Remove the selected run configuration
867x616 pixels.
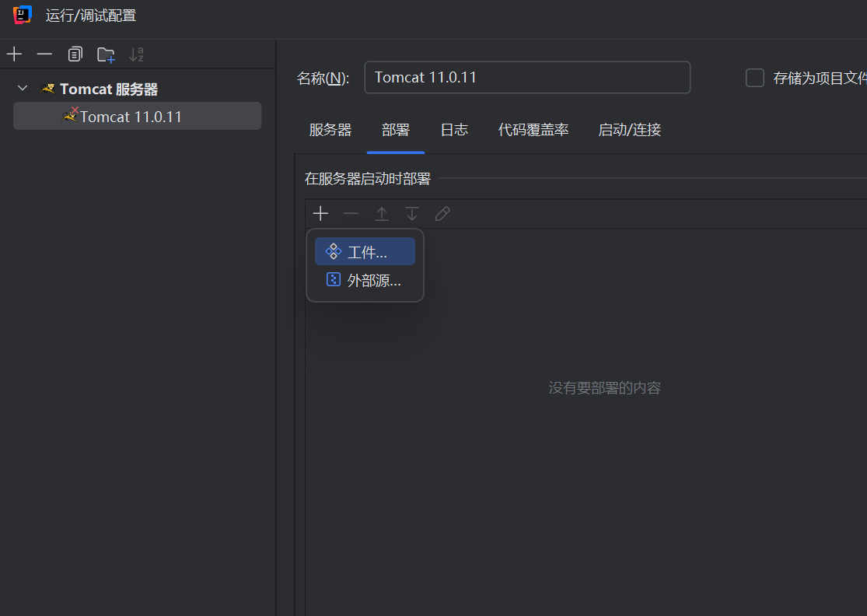coord(44,54)
